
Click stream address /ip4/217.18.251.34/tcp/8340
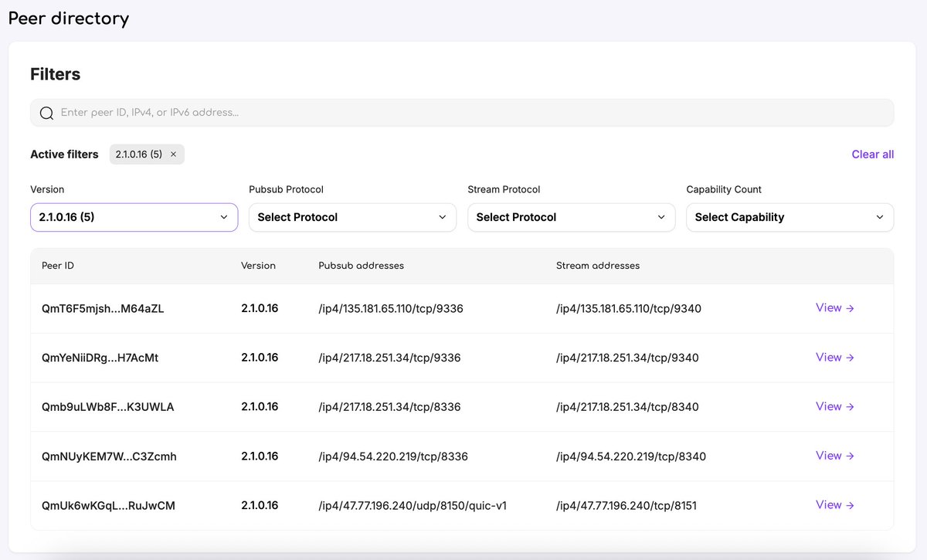627,407
